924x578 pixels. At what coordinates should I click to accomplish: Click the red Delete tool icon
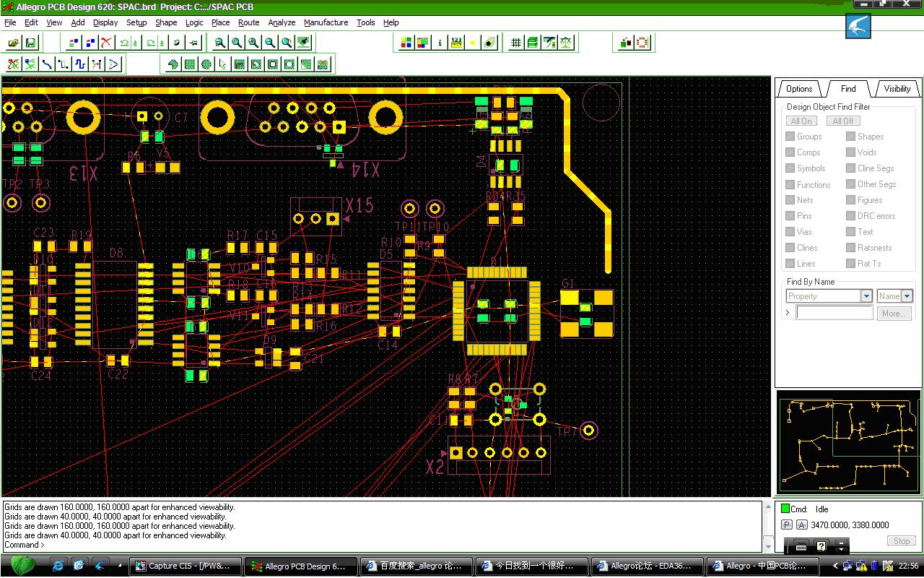coord(106,43)
